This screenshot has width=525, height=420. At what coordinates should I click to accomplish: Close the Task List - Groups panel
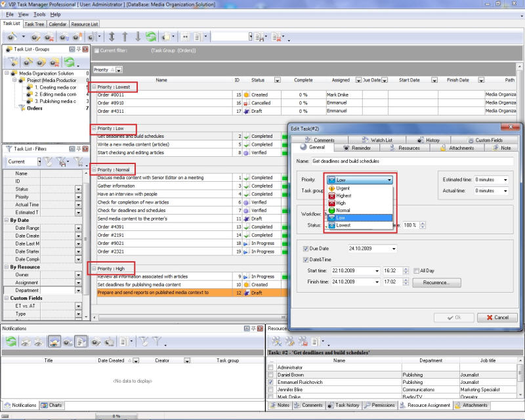tap(85, 49)
